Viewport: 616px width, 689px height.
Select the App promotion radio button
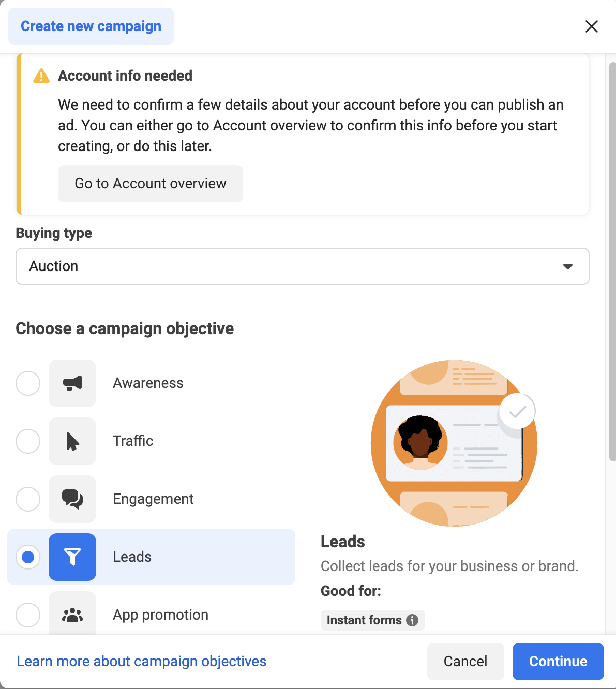28,615
